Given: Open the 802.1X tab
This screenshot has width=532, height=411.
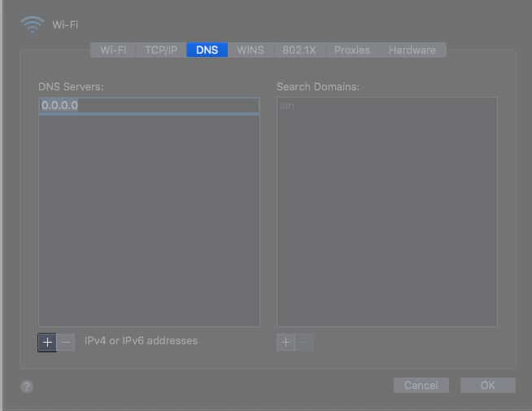Looking at the screenshot, I should [x=299, y=50].
